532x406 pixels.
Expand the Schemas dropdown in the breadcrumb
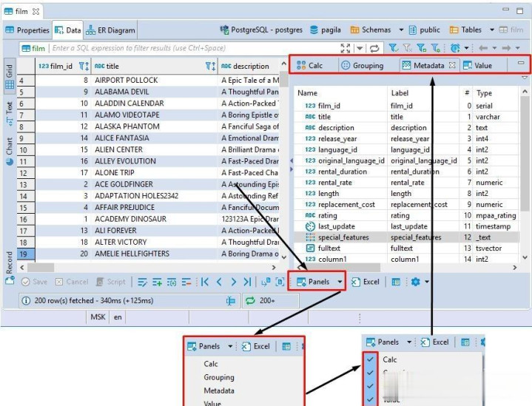402,30
